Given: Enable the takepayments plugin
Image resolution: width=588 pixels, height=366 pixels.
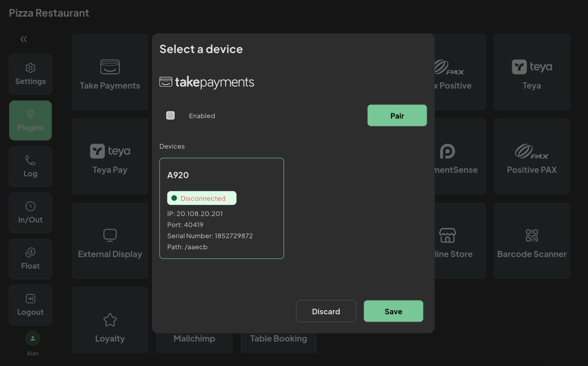Looking at the screenshot, I should pos(170,115).
